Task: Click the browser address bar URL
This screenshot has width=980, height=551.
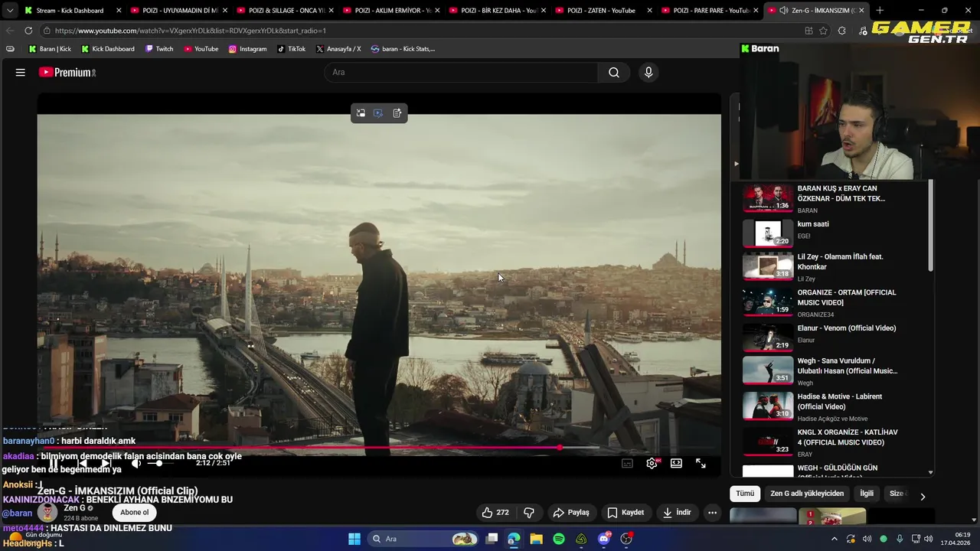Action: coord(191,31)
